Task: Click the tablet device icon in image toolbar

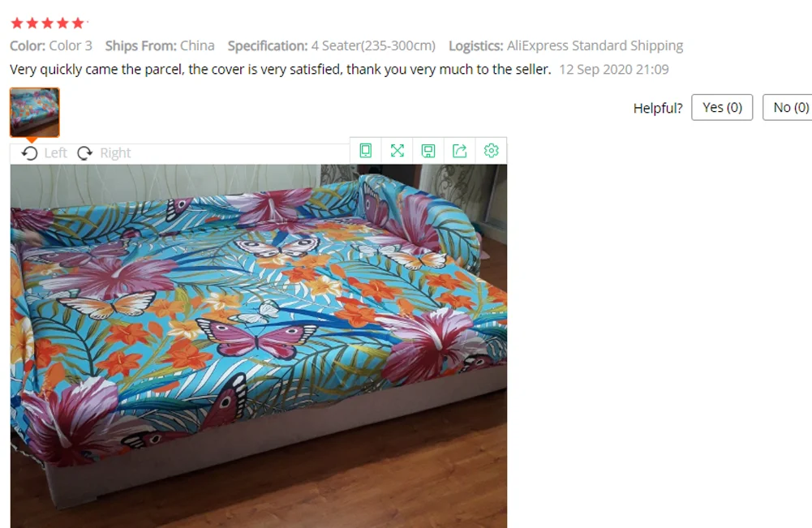Action: pos(366,151)
